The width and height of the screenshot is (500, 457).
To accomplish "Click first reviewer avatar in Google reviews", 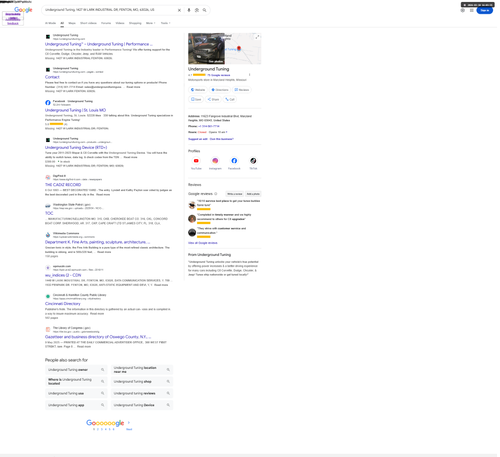I will [x=192, y=205].
